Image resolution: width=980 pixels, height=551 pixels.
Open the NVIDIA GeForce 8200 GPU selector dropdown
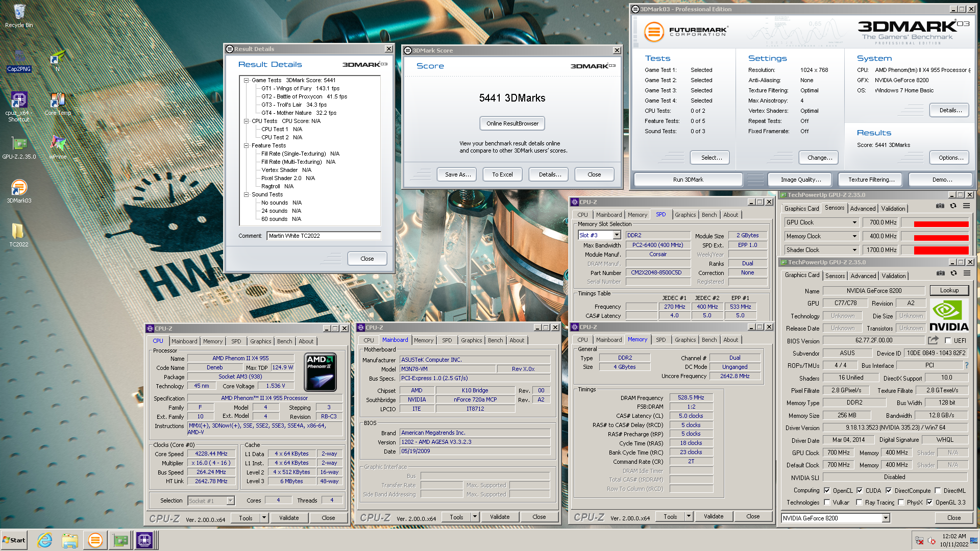point(886,518)
